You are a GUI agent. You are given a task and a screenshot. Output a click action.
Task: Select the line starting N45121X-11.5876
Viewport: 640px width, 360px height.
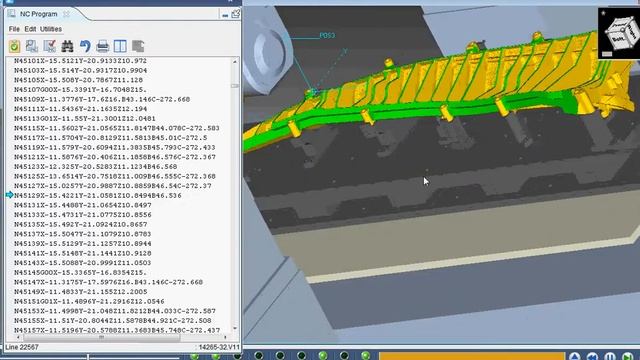pos(115,157)
